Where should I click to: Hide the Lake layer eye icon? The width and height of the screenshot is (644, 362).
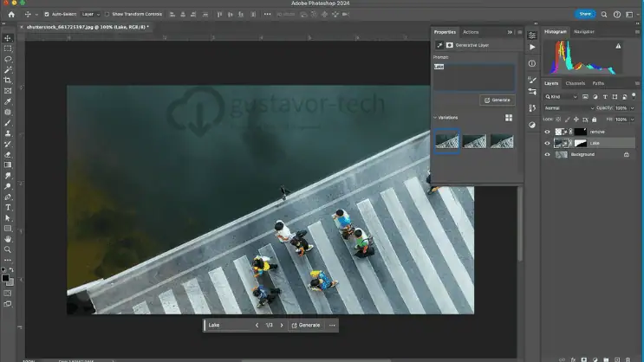(x=547, y=143)
